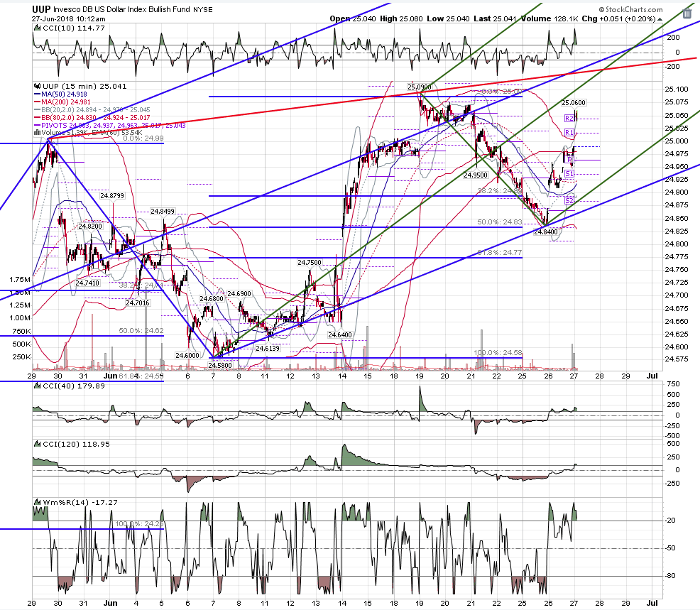Click the CCI(40) indicator panel icon
Screen dimensions: 700x610
tap(38, 386)
